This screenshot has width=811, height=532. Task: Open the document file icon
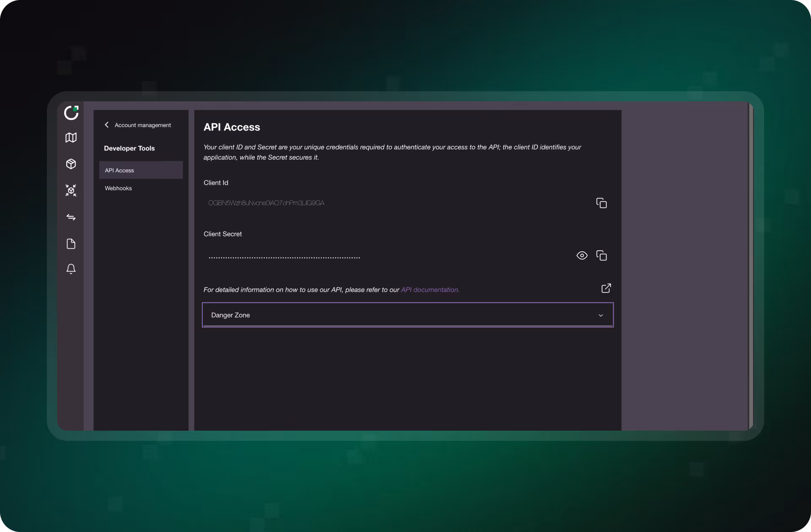pos(71,244)
